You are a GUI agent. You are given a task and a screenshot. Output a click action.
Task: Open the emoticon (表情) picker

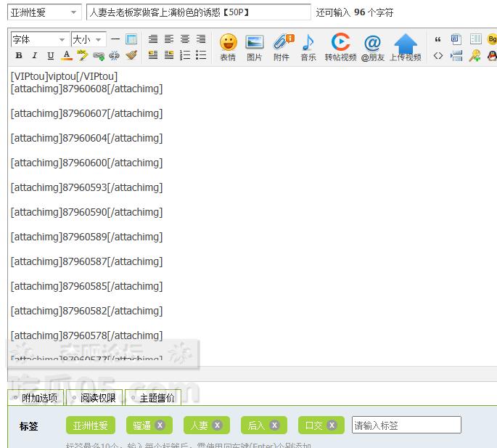[x=228, y=47]
